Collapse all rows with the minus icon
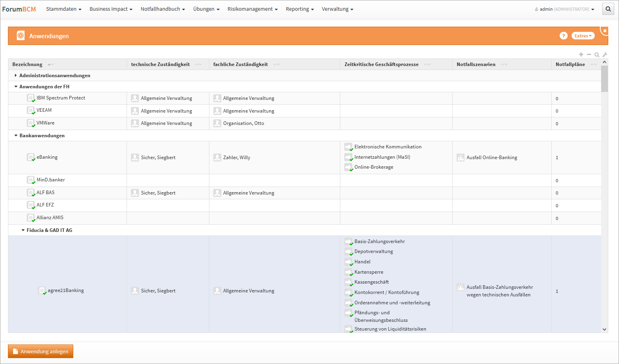This screenshot has height=364, width=619. 589,55
